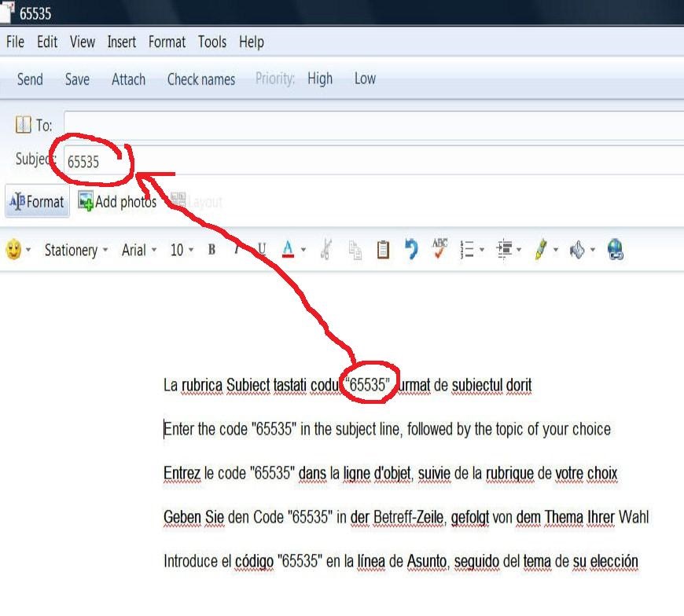The height and width of the screenshot is (616, 684).
Task: Set priority to Low
Action: tap(365, 79)
